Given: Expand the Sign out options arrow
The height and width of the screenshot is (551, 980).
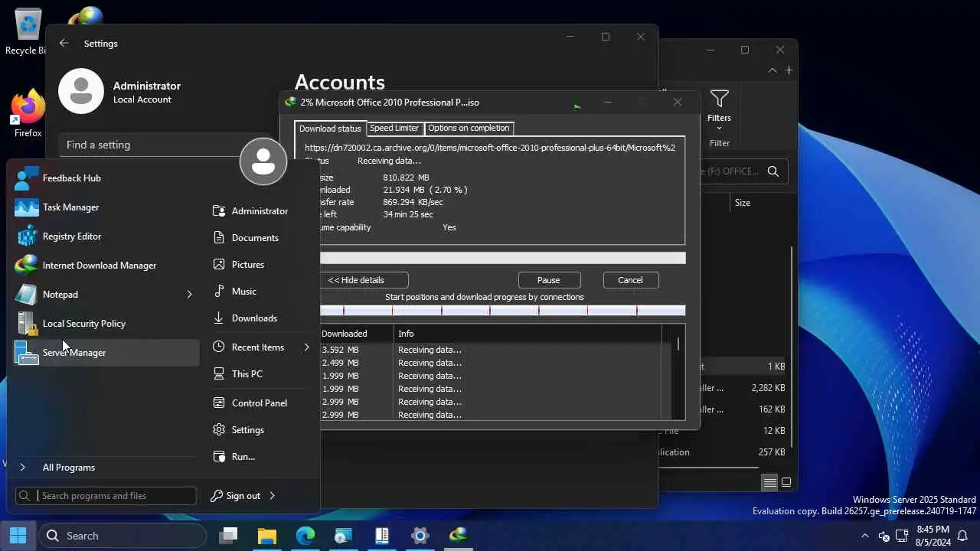Looking at the screenshot, I should click(272, 496).
